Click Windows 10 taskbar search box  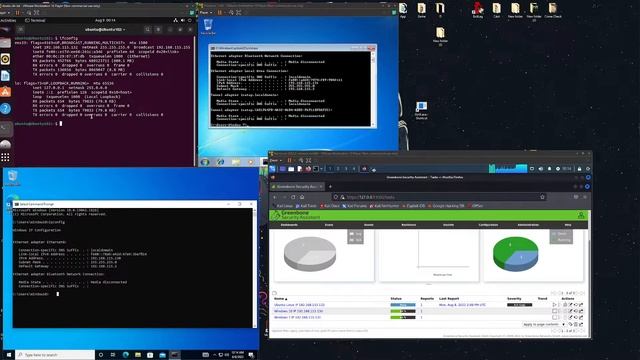click(55, 355)
